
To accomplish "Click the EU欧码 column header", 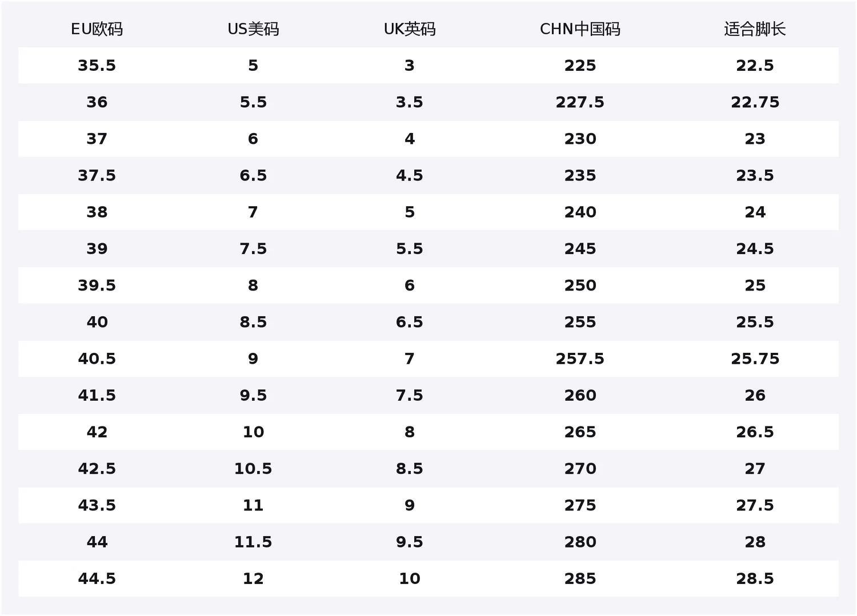I will pyautogui.click(x=97, y=29).
